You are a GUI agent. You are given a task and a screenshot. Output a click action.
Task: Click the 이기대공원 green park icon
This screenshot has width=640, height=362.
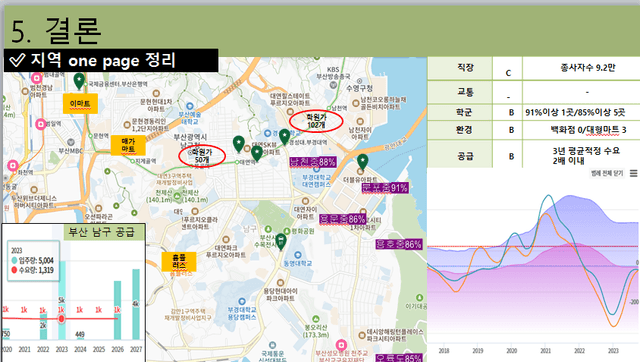[x=419, y=298]
